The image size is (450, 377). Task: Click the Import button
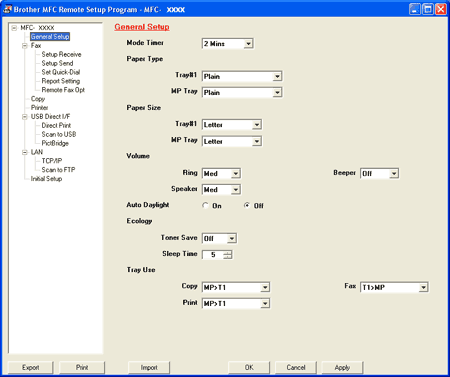(x=149, y=367)
